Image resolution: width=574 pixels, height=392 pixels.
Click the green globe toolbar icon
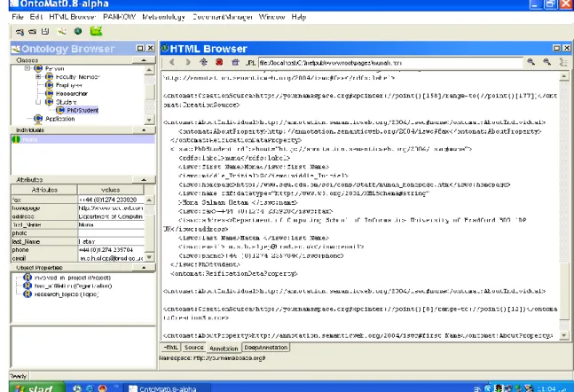78,31
